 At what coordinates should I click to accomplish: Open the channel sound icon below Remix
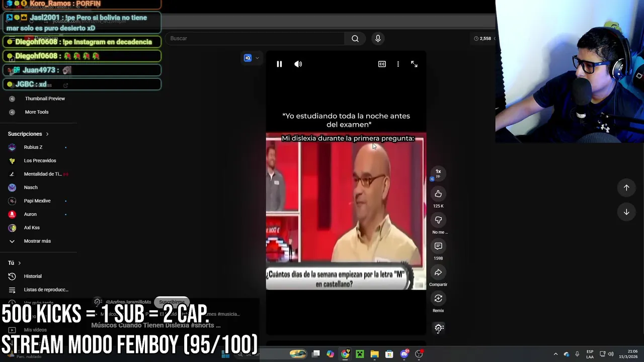[x=439, y=328]
